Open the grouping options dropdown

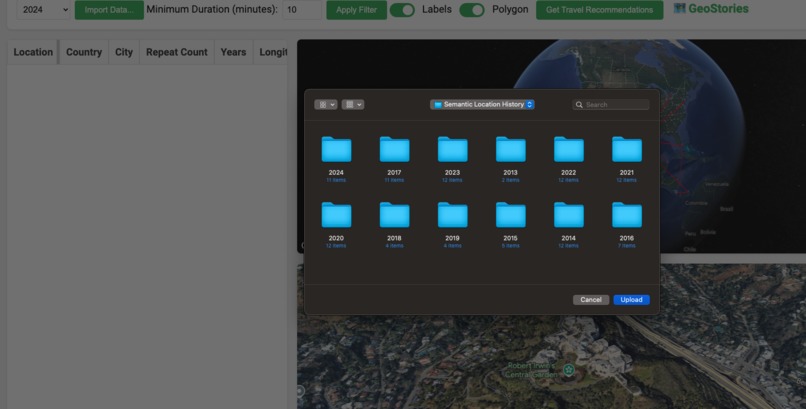353,105
